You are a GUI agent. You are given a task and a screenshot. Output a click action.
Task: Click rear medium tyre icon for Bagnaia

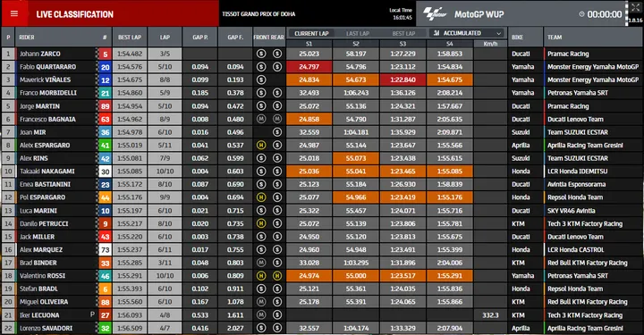click(x=277, y=119)
